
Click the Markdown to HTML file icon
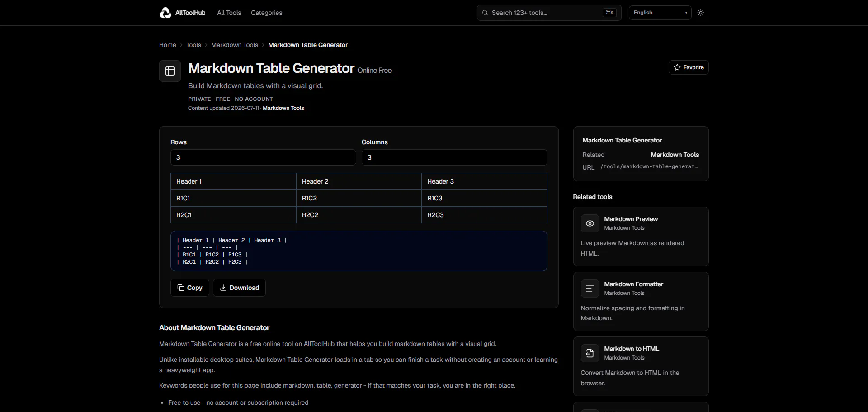click(590, 353)
